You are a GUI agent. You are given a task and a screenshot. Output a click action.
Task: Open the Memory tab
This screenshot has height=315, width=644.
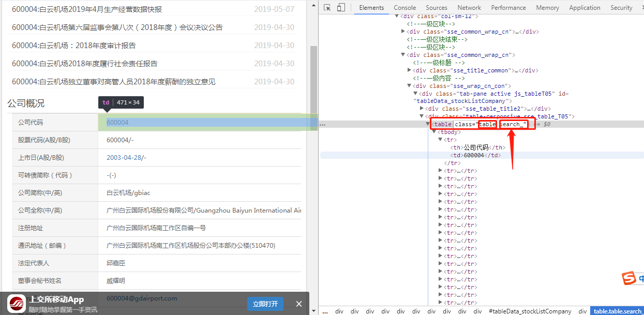[x=547, y=8]
